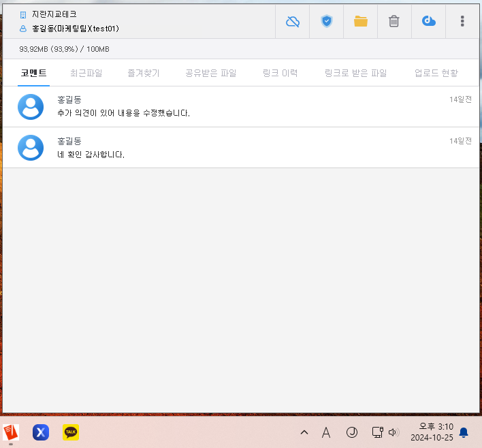Open the 공유받은 파일 tab

point(211,73)
